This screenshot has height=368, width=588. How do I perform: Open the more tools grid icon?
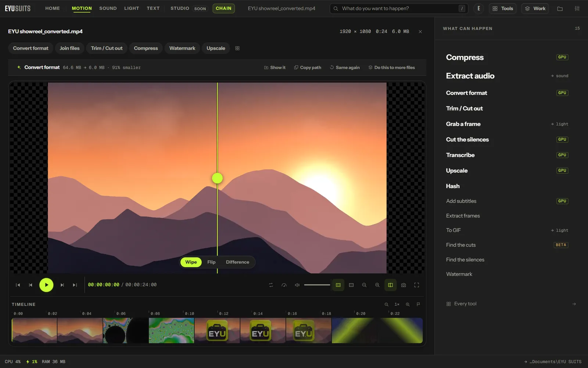237,48
